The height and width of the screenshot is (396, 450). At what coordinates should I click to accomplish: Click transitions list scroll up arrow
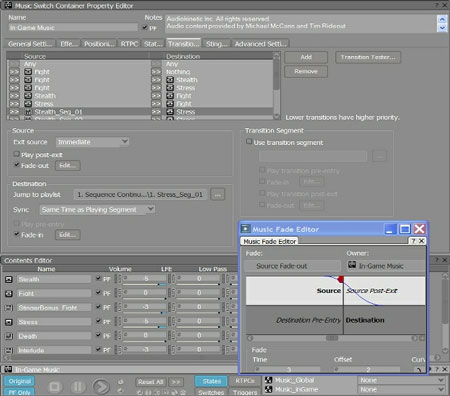click(276, 56)
